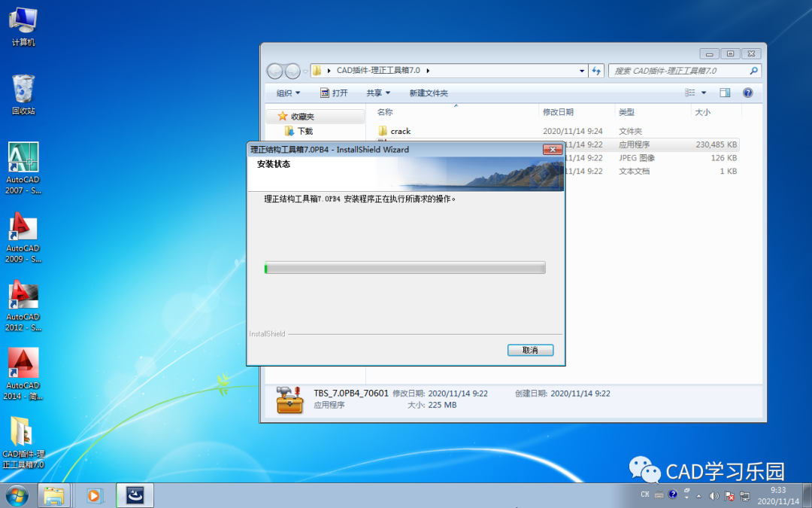This screenshot has width=812, height=508.
Task: Click the network icon in the system tray
Action: 744,495
